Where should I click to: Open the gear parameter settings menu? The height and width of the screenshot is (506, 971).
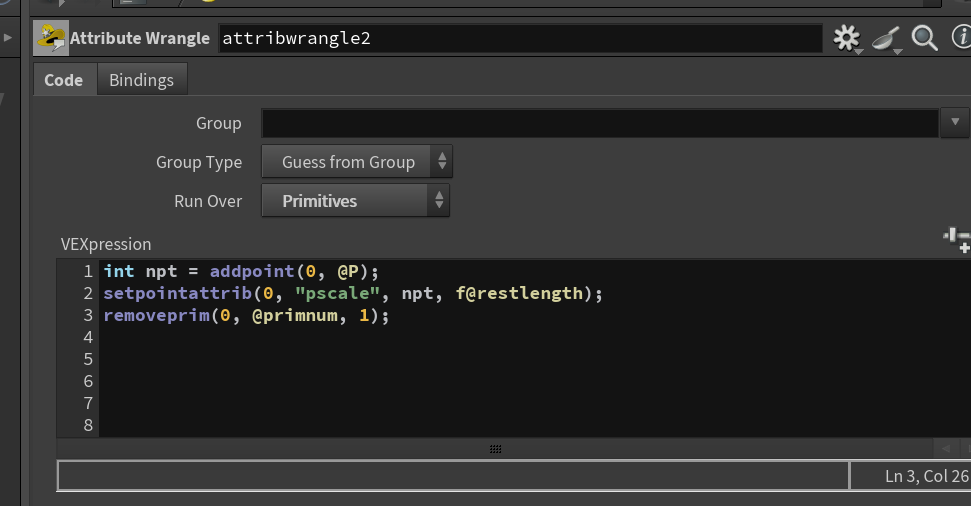pos(847,38)
